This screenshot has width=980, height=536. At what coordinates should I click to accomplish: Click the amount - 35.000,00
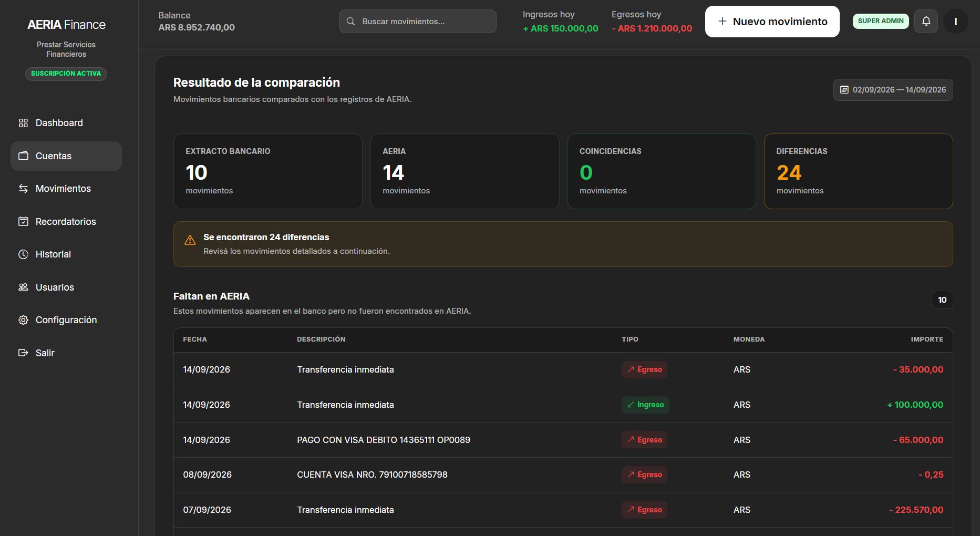click(x=918, y=369)
